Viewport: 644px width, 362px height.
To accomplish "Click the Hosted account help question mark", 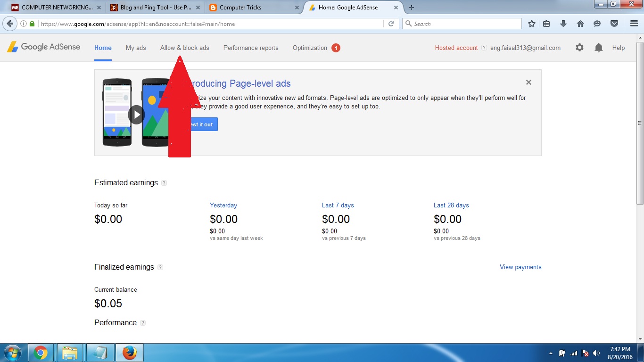I will click(484, 48).
